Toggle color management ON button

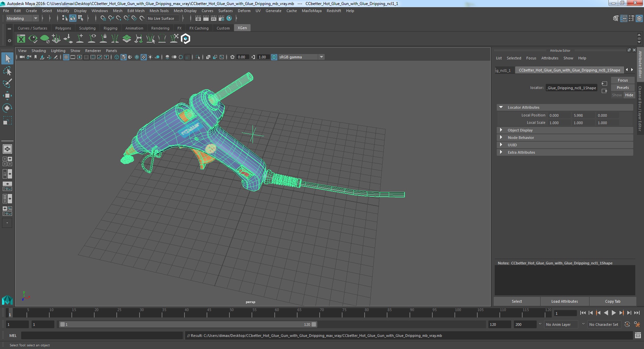pos(274,57)
